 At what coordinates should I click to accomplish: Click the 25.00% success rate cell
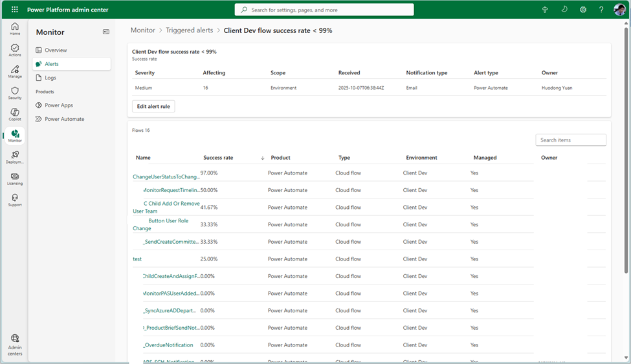point(209,259)
